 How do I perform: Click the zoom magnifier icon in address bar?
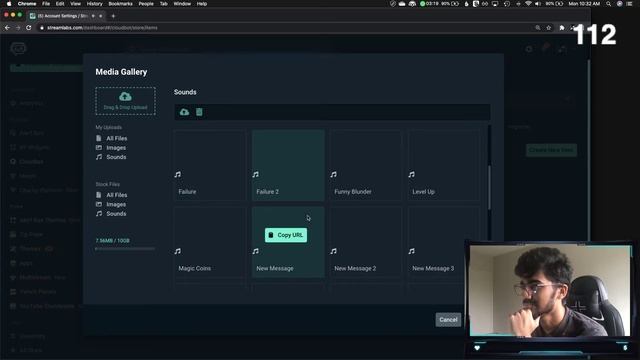pyautogui.click(x=538, y=28)
